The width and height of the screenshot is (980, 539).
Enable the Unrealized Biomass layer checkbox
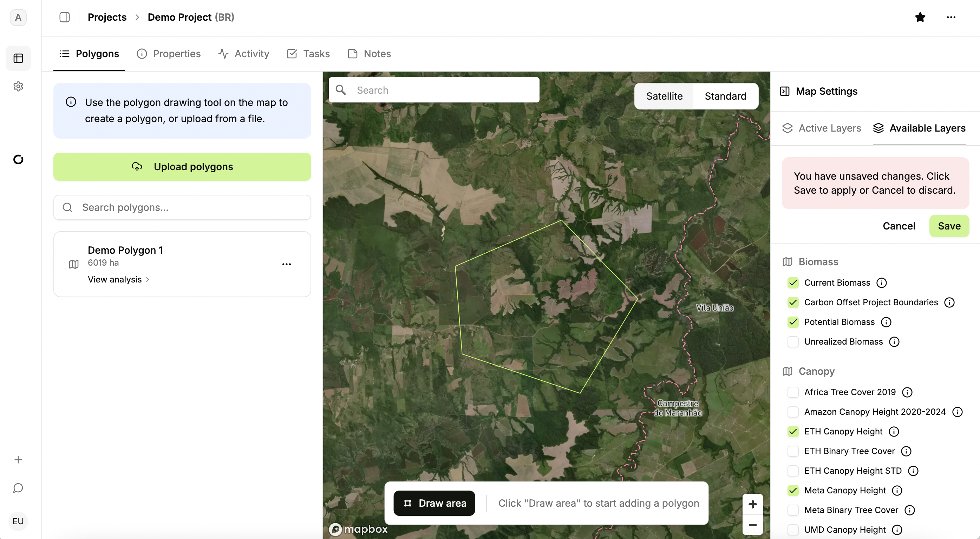point(793,342)
